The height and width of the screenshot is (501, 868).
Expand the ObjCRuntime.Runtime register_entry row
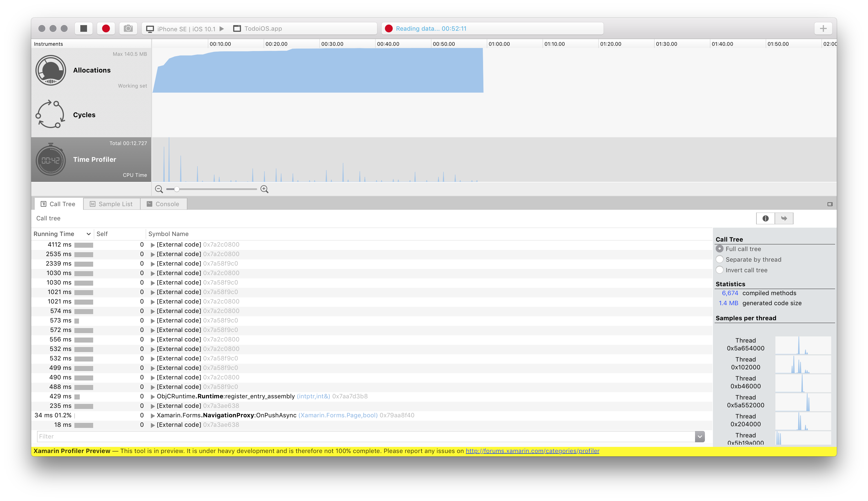[151, 396]
